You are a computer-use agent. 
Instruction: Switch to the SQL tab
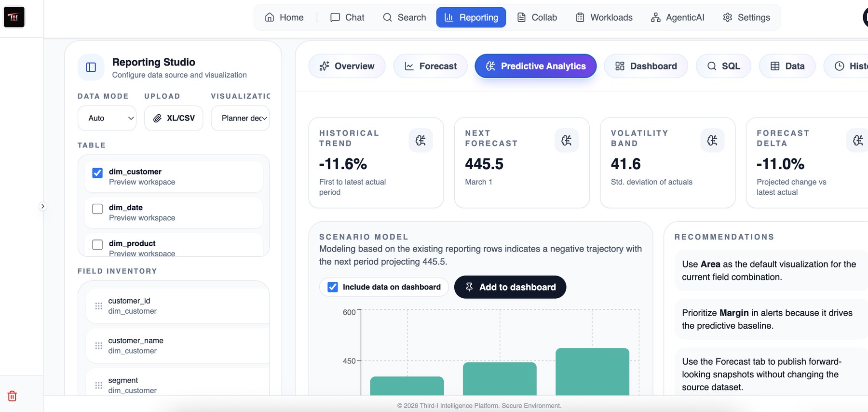click(x=723, y=66)
